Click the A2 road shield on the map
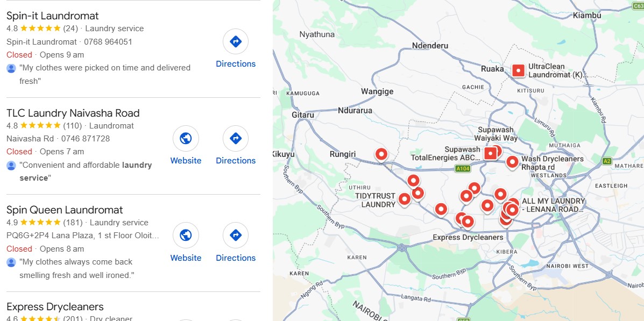 coord(607,161)
